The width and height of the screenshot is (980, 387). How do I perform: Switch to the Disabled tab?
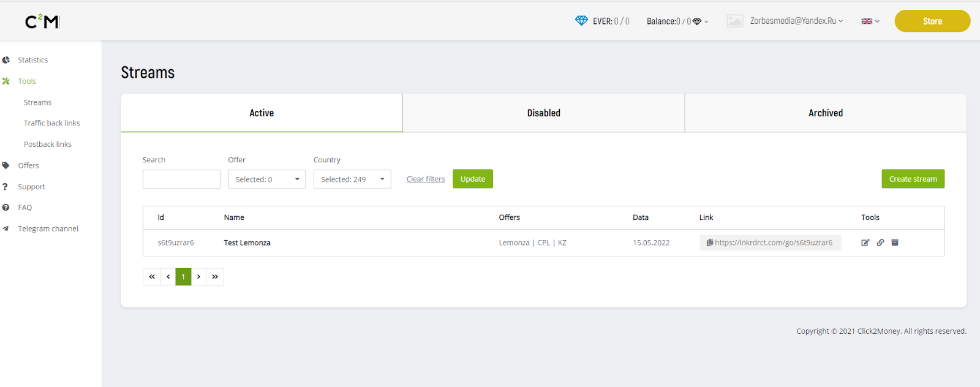click(544, 113)
